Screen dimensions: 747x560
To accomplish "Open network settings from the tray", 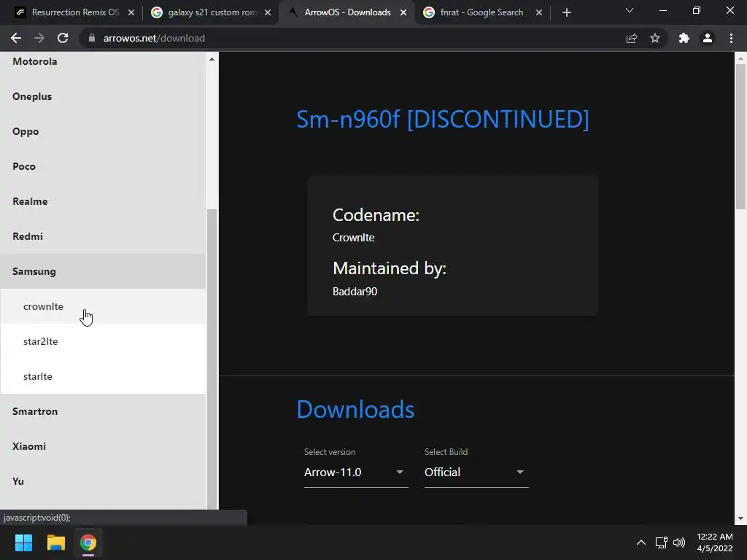I will (x=661, y=542).
